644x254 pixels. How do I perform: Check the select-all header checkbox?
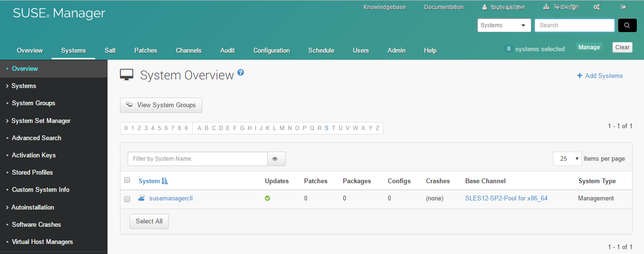127,180
